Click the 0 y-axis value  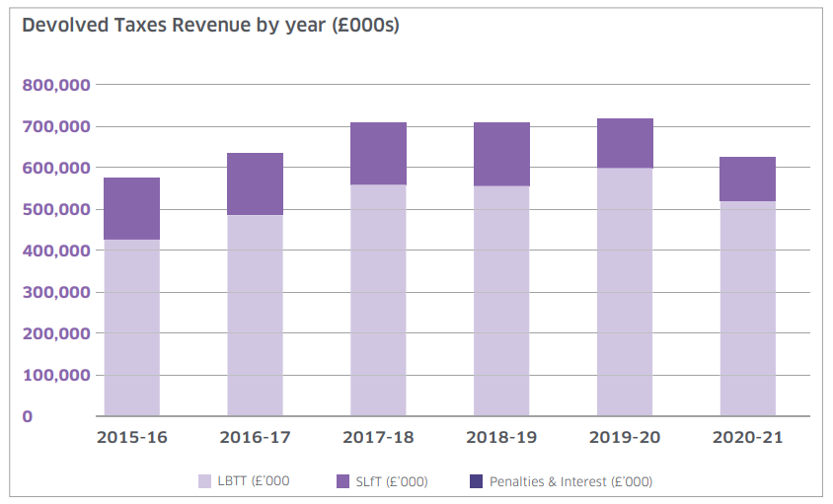coord(27,417)
